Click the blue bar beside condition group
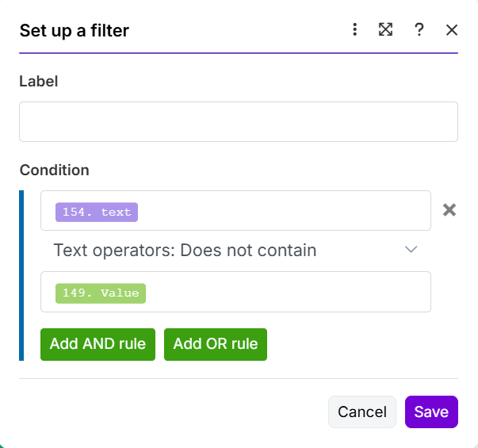Screen dimensions: 478x448 (21, 275)
